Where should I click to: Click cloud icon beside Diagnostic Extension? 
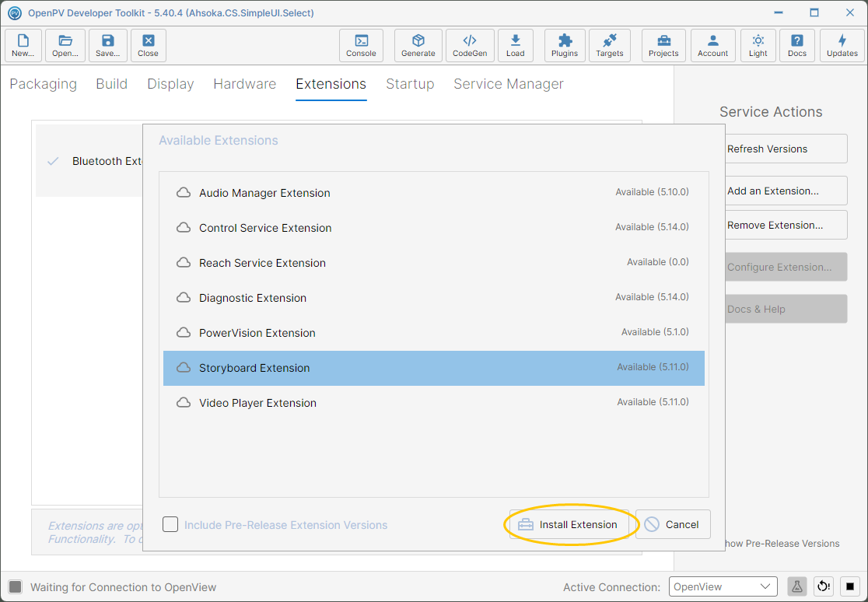pyautogui.click(x=184, y=298)
